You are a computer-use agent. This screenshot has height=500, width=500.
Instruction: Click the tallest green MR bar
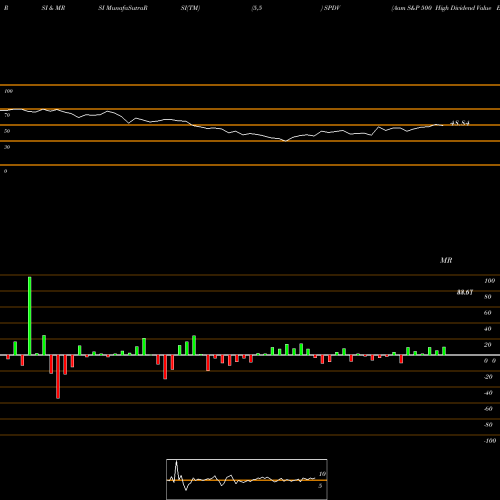pos(30,316)
